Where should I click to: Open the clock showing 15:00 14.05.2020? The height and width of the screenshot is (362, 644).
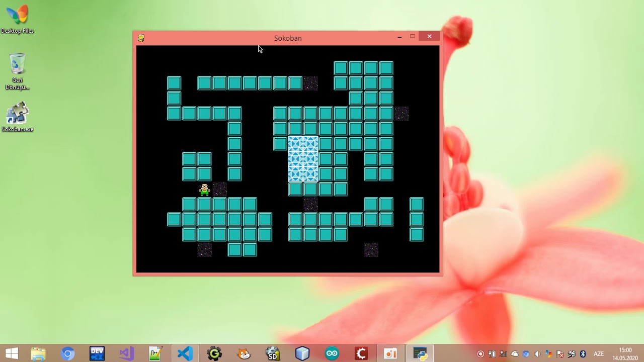pos(625,353)
